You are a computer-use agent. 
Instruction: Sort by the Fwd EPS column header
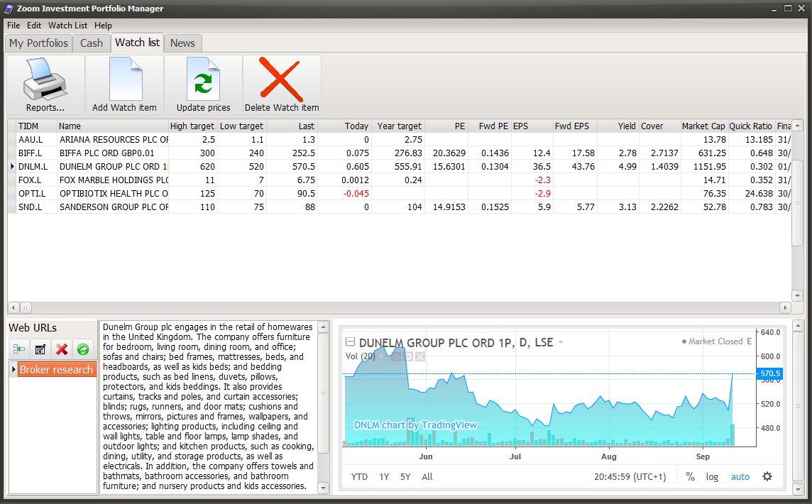575,126
